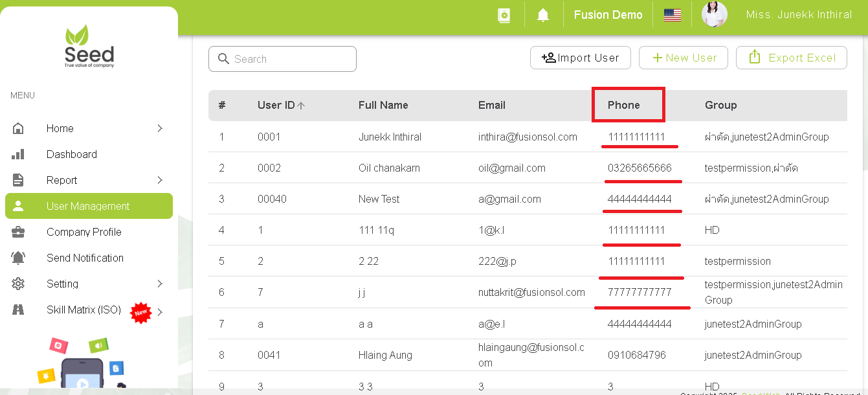Expand the Report submenu arrow
This screenshot has width=868, height=395.
160,180
